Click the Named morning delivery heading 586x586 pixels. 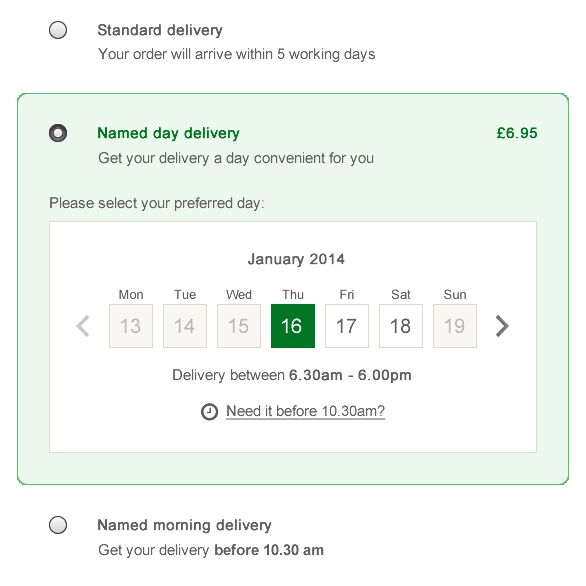click(184, 525)
